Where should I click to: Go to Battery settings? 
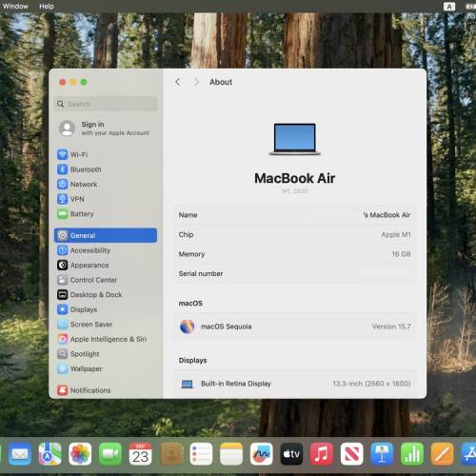(x=106, y=214)
